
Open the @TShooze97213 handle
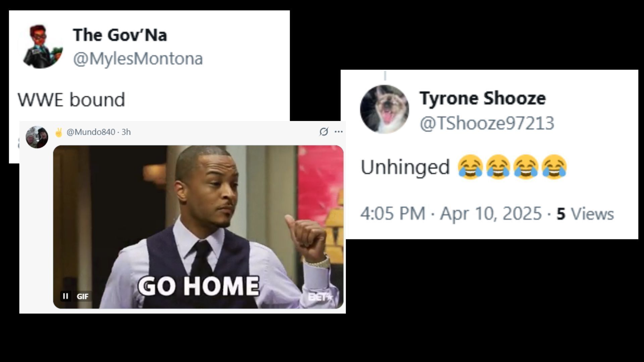coord(487,123)
